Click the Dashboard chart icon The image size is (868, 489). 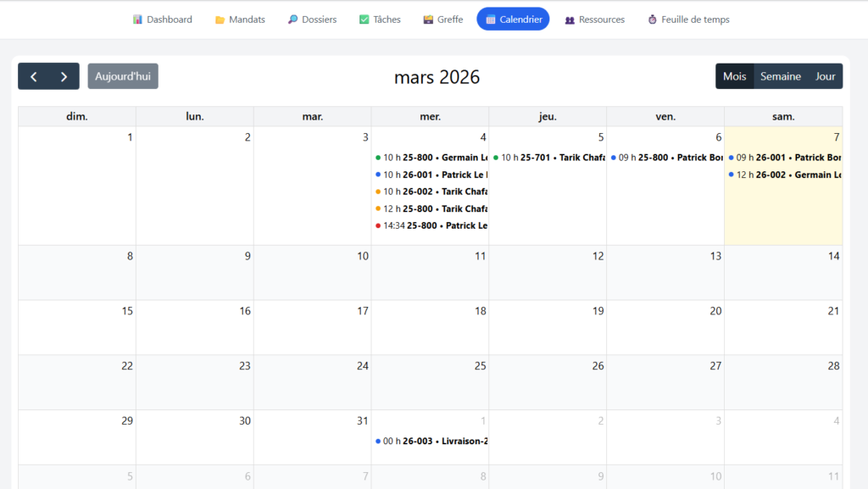click(x=137, y=19)
